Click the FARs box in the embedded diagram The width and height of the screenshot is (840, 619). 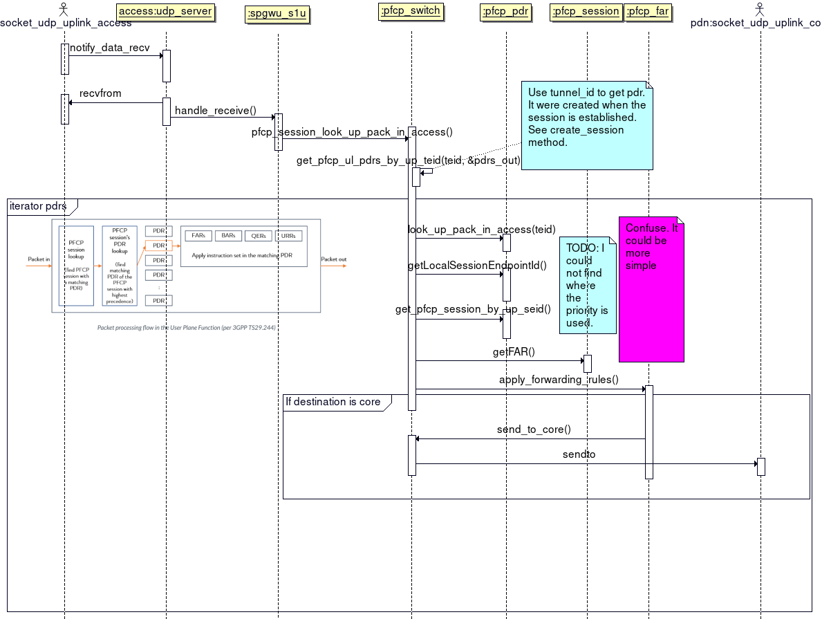click(x=198, y=236)
